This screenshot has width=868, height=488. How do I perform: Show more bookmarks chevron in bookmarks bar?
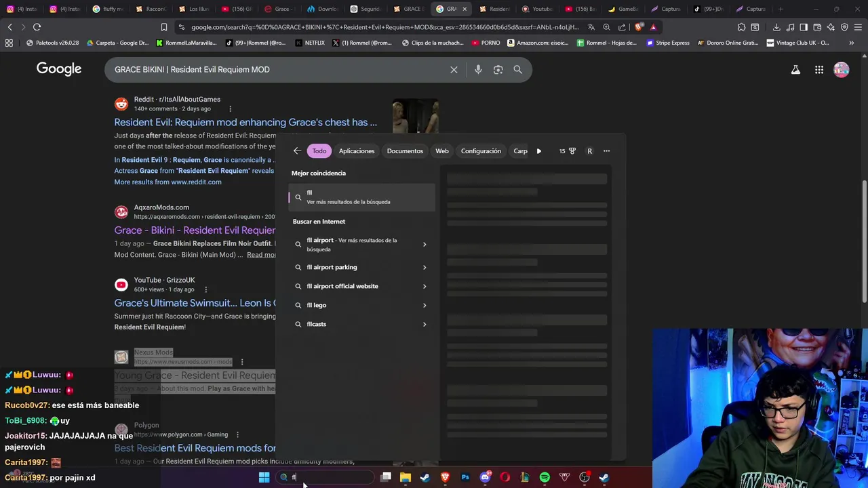point(851,43)
